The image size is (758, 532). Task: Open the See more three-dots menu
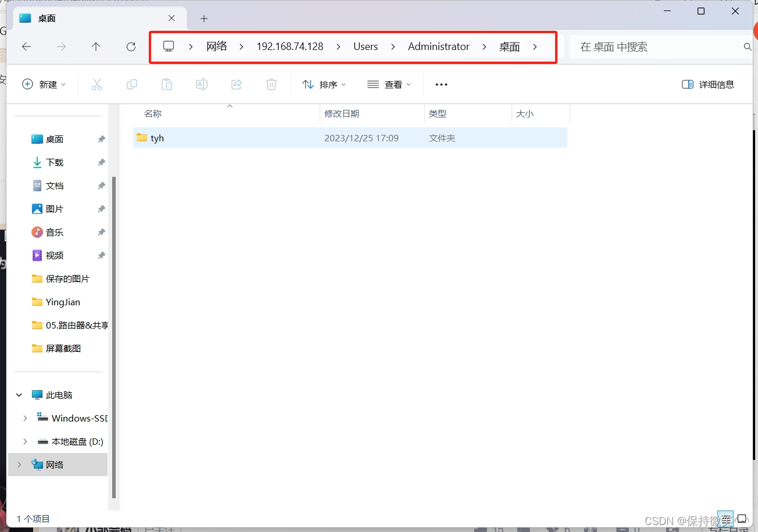[442, 84]
